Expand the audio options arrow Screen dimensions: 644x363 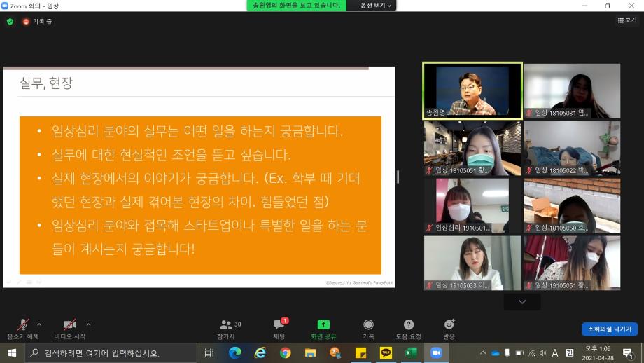pyautogui.click(x=39, y=324)
